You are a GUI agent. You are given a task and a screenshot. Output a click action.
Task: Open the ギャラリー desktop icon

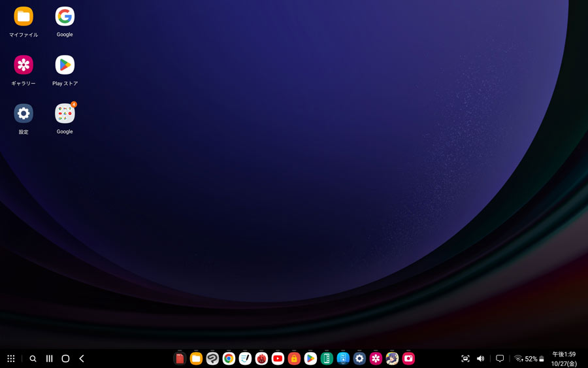(24, 65)
